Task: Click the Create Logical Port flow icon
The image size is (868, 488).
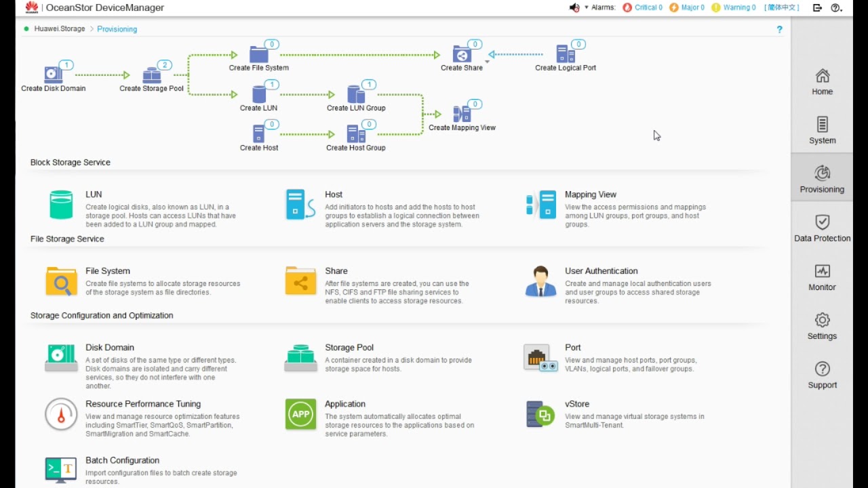Action: tap(565, 54)
